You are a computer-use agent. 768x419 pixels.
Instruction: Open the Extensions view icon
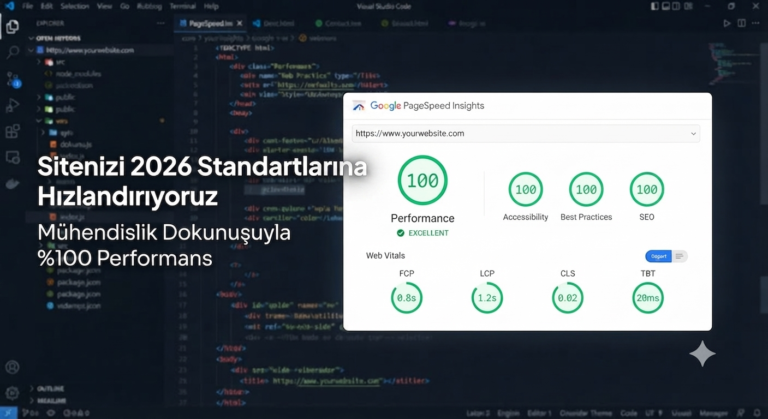pos(12,131)
